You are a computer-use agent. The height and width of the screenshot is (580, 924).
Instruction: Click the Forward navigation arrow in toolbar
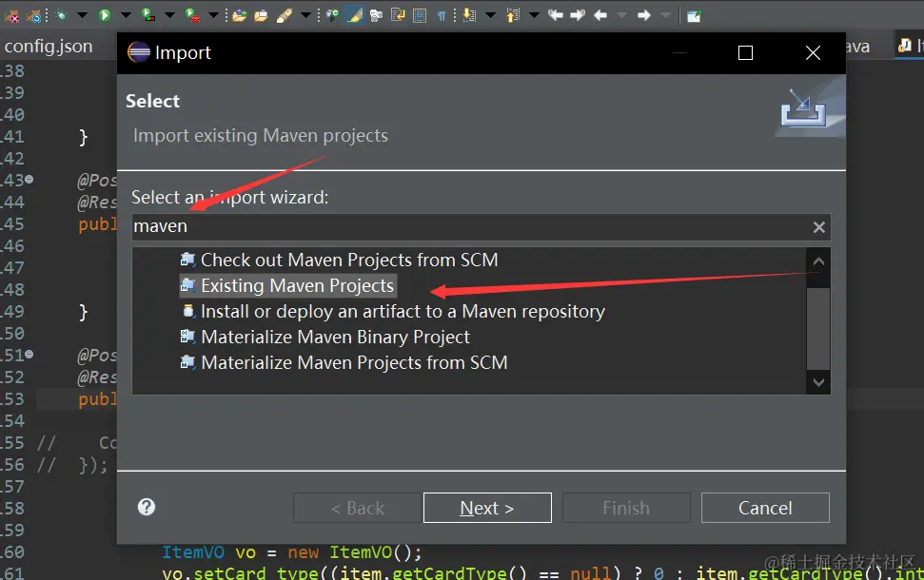click(x=644, y=15)
